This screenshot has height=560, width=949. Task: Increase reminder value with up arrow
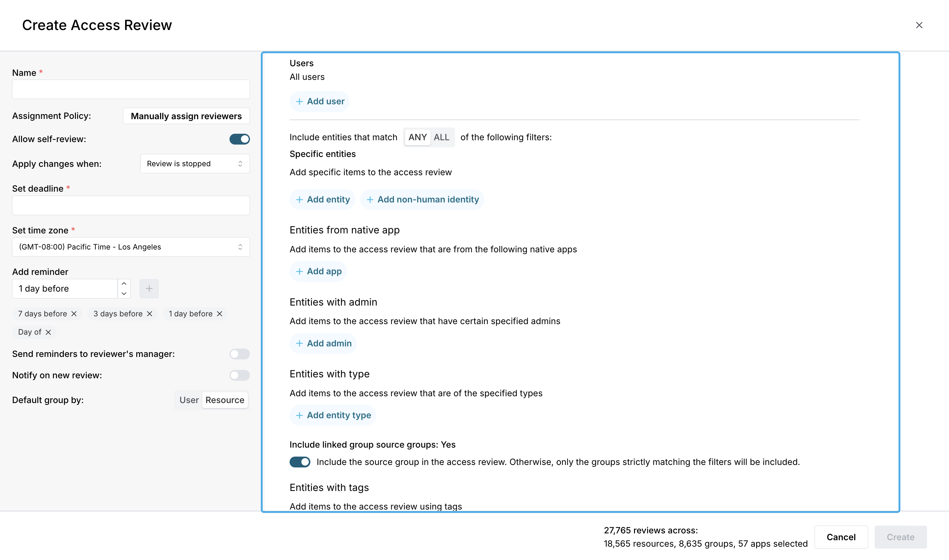coord(124,284)
